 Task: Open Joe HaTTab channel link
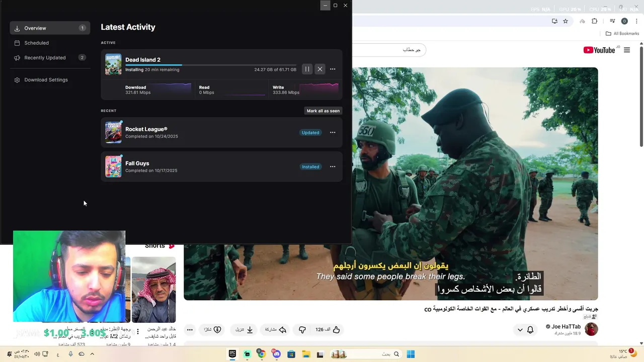coord(566,327)
